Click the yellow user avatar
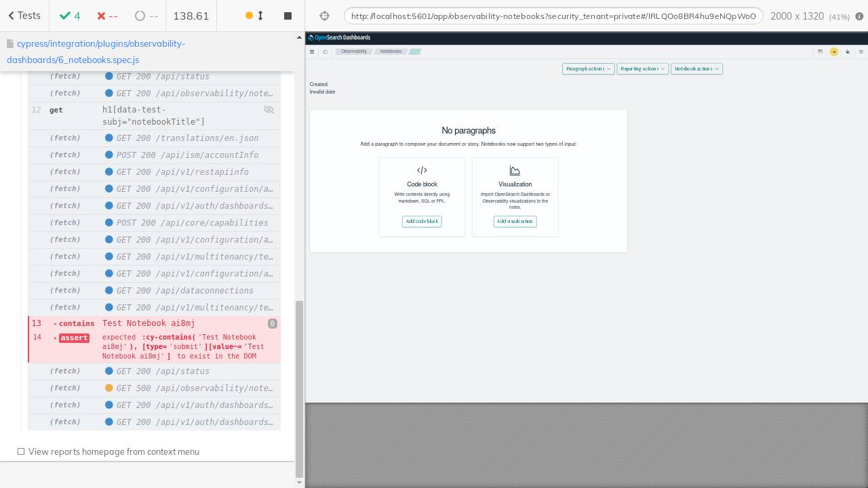This screenshot has height=488, width=868. tap(834, 52)
